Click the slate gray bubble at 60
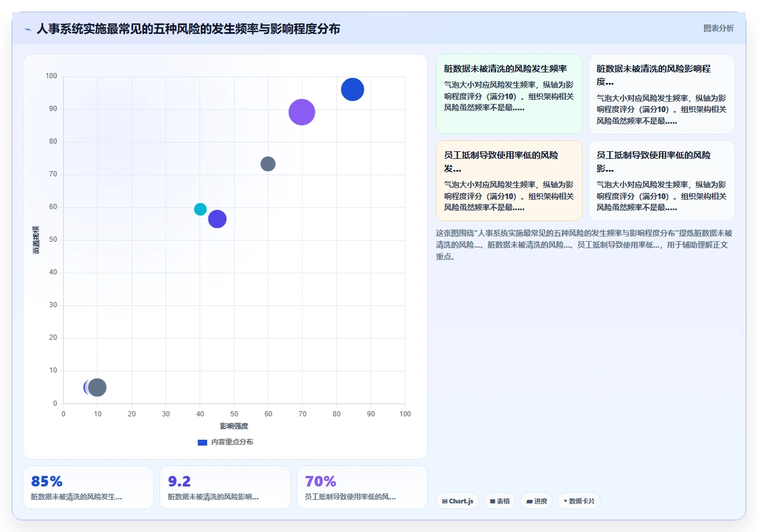The height and width of the screenshot is (532, 758). (268, 164)
